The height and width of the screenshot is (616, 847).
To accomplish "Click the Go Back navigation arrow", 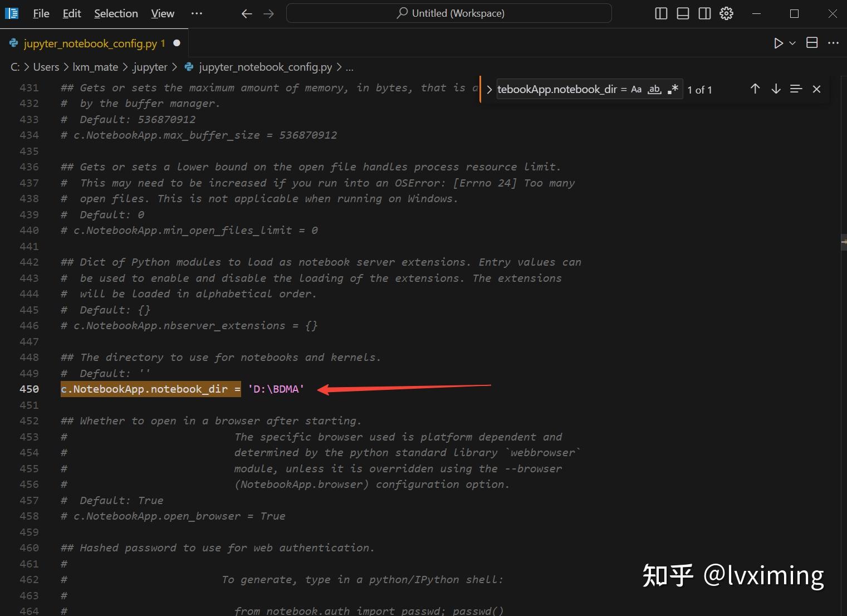I will 246,13.
